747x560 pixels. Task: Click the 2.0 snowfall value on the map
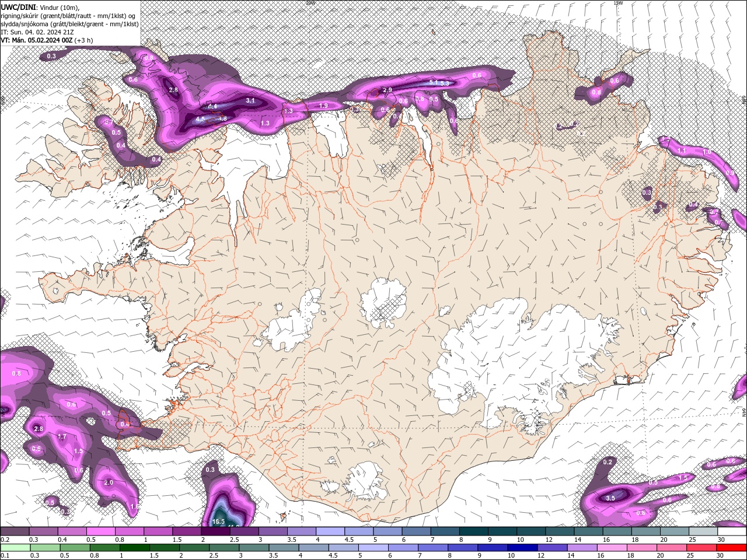coord(109,482)
